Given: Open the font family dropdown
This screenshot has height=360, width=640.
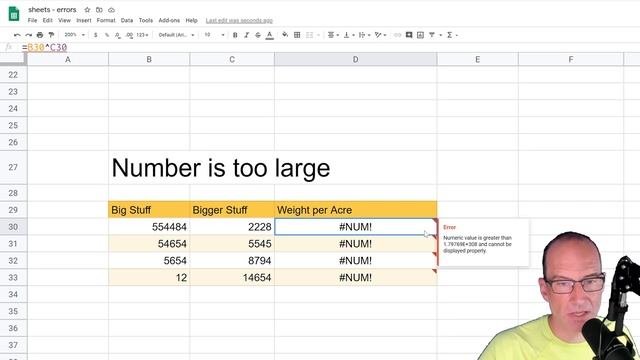Looking at the screenshot, I should (176, 35).
